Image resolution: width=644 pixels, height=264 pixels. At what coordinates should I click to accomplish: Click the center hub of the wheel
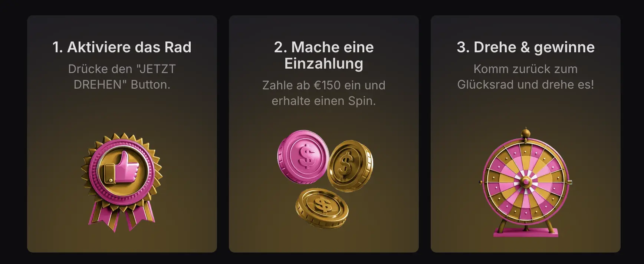tap(526, 182)
